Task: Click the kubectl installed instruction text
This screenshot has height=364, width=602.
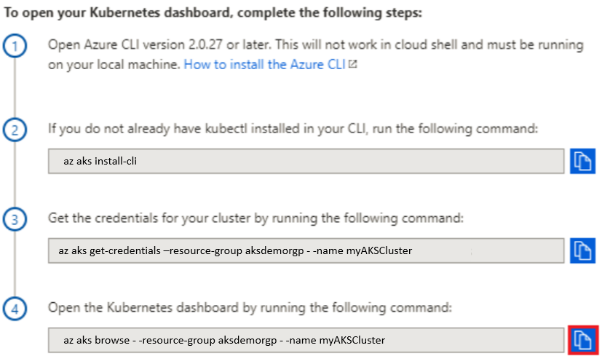Action: [293, 128]
